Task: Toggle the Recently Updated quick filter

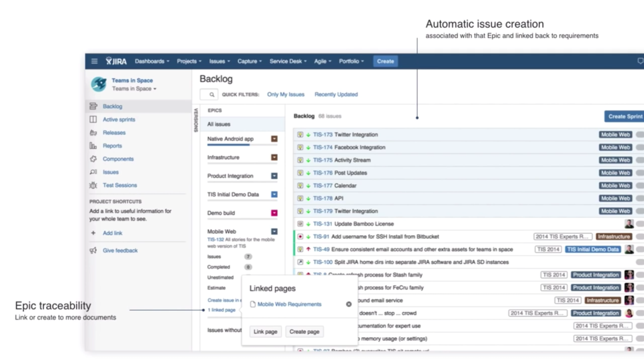Action: (x=336, y=95)
